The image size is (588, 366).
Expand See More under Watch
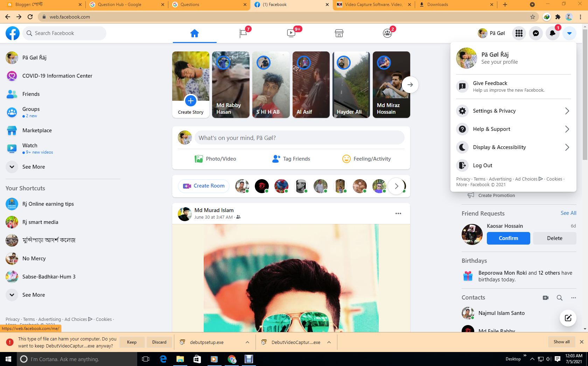coord(63,167)
